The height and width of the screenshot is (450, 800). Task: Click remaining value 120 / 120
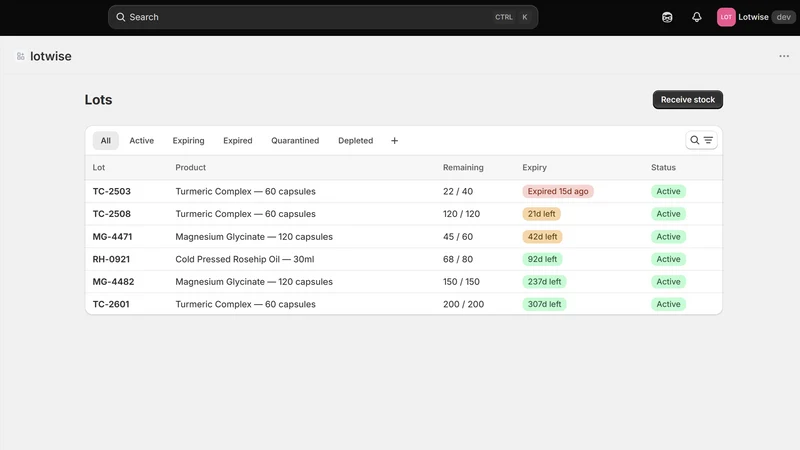(461, 214)
